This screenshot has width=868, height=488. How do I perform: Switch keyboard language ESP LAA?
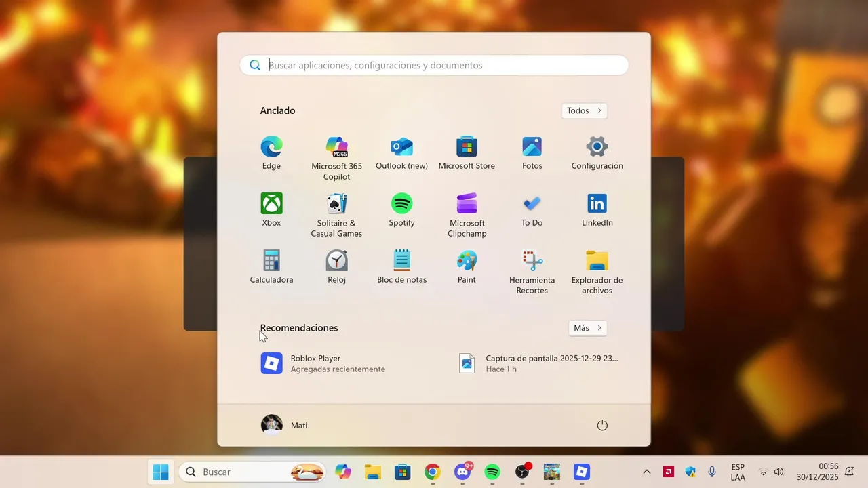(738, 472)
